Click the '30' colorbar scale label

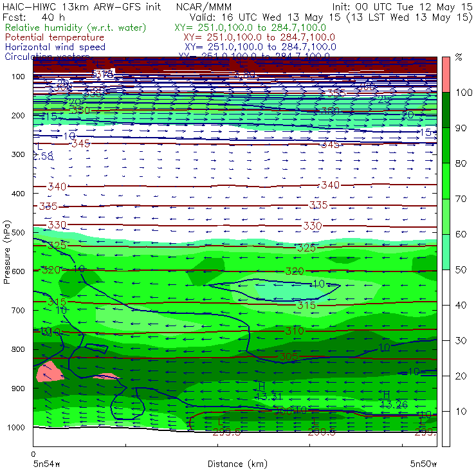click(461, 340)
